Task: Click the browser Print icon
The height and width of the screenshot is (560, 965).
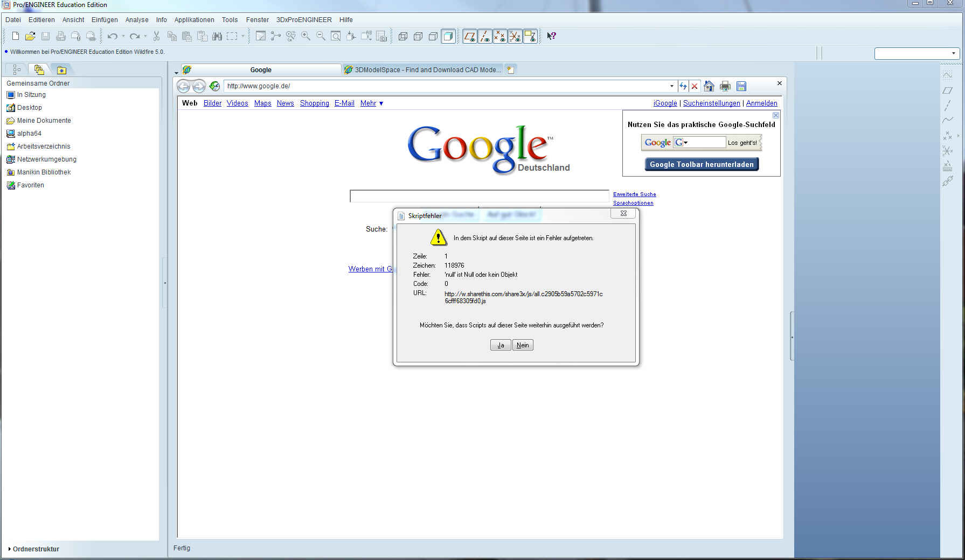Action: point(725,86)
